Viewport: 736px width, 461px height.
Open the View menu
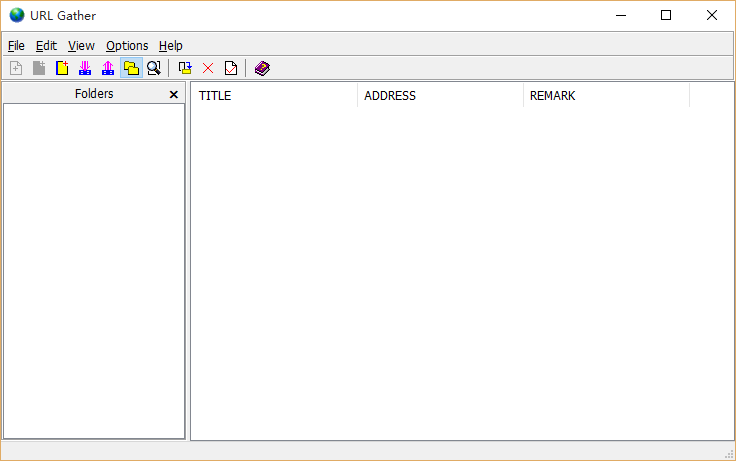(81, 46)
